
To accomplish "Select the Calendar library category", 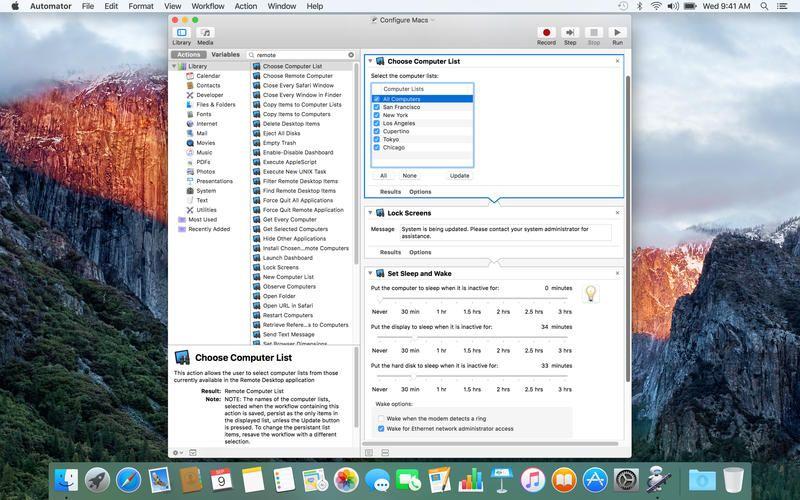I will pos(208,76).
